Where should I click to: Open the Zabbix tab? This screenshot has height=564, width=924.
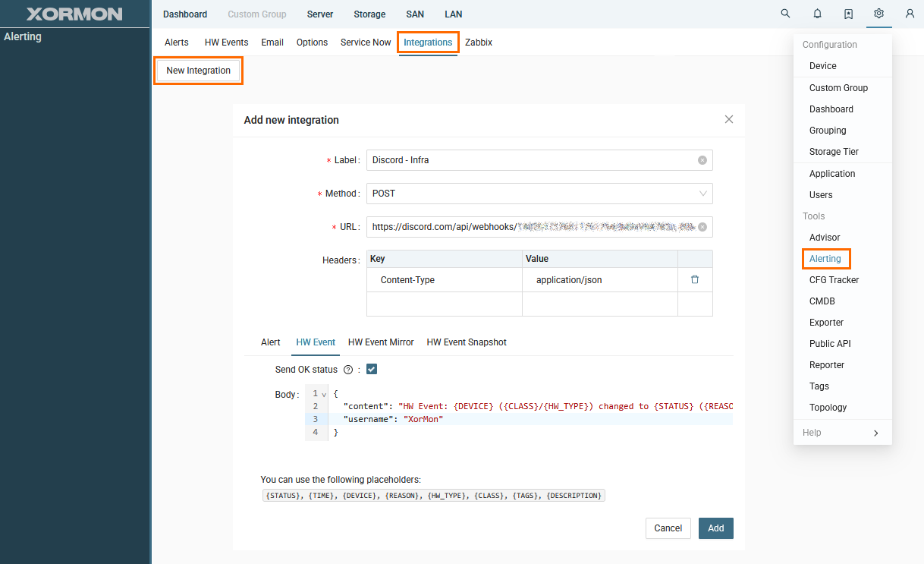pos(479,43)
